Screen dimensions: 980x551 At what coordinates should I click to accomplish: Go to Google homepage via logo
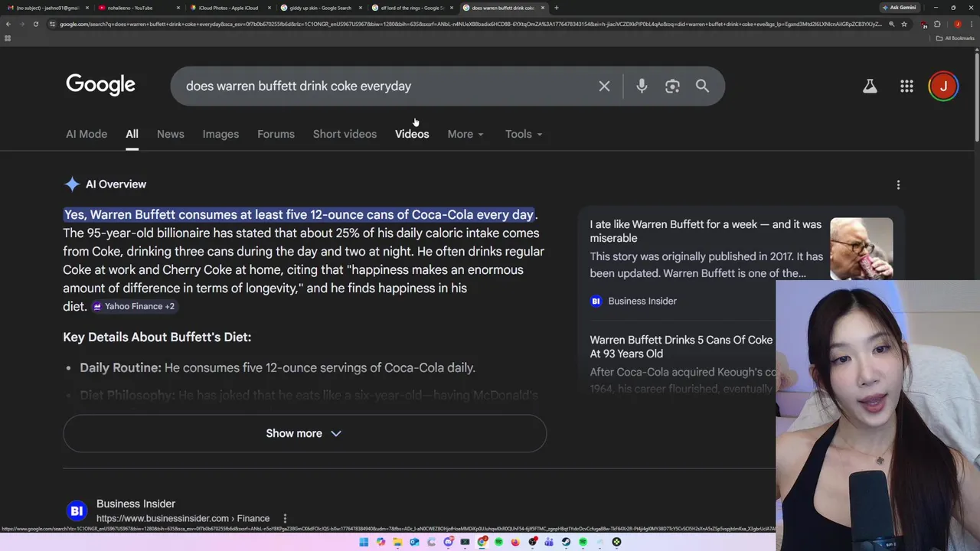pyautogui.click(x=100, y=85)
